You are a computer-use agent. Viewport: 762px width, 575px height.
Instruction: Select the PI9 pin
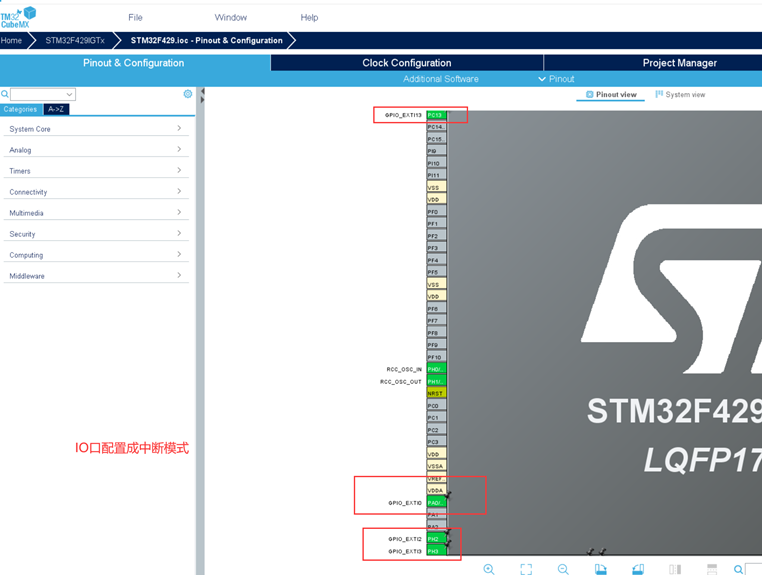[436, 151]
